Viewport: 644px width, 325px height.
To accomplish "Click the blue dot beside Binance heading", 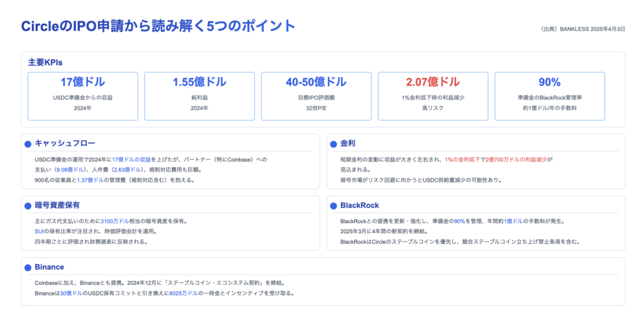I will 28,267.
